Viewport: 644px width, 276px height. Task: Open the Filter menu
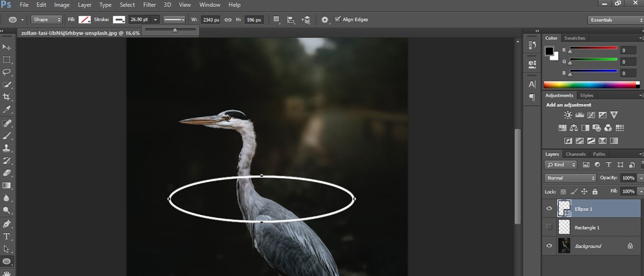[149, 5]
